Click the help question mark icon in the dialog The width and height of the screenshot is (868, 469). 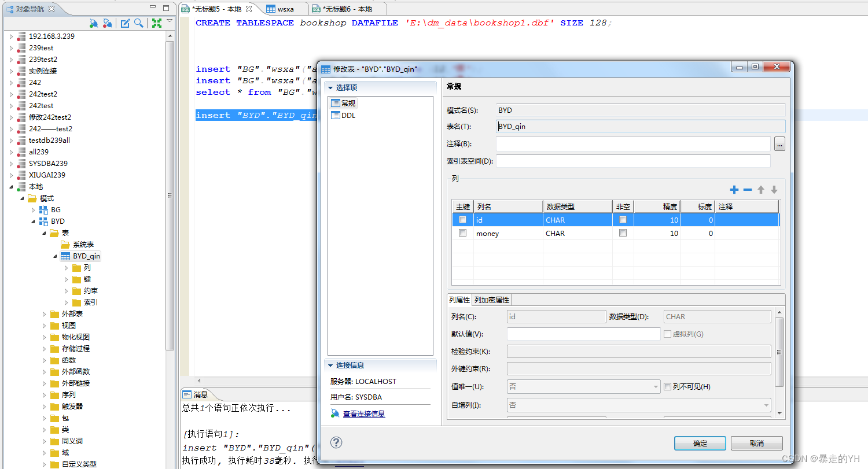tap(336, 442)
